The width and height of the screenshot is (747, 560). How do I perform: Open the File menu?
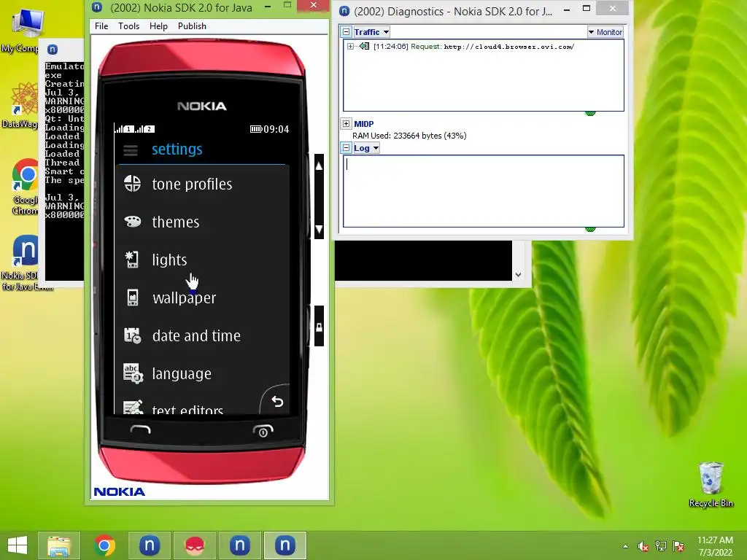click(101, 26)
